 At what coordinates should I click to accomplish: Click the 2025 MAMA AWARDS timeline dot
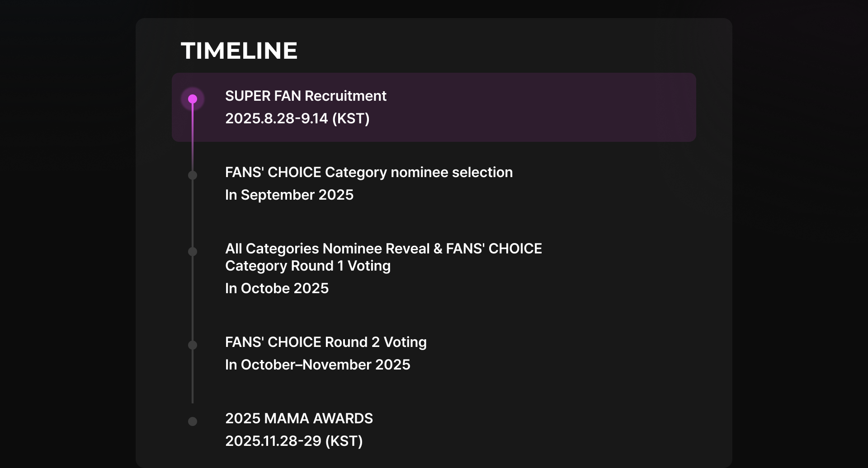coord(193,421)
